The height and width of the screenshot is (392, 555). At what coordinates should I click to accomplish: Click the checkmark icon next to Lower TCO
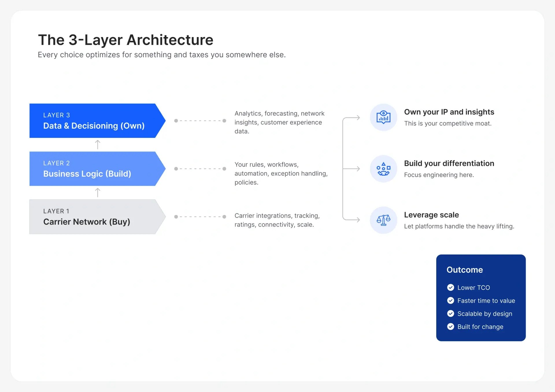point(450,287)
